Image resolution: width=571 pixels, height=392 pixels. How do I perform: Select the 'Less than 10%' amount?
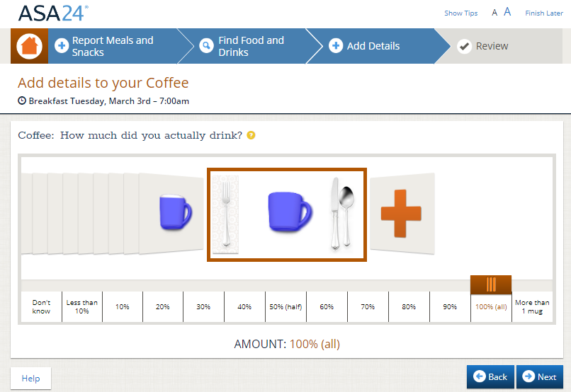point(82,307)
